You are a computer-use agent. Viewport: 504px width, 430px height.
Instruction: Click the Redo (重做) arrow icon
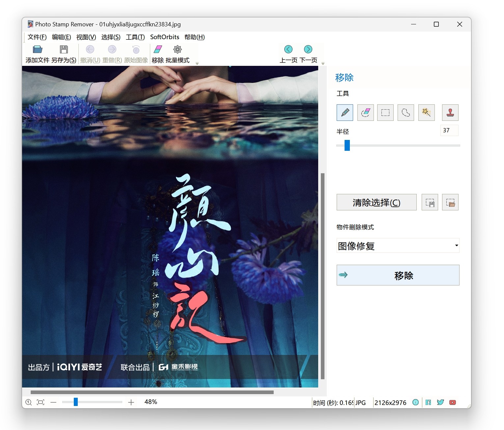pyautogui.click(x=112, y=49)
